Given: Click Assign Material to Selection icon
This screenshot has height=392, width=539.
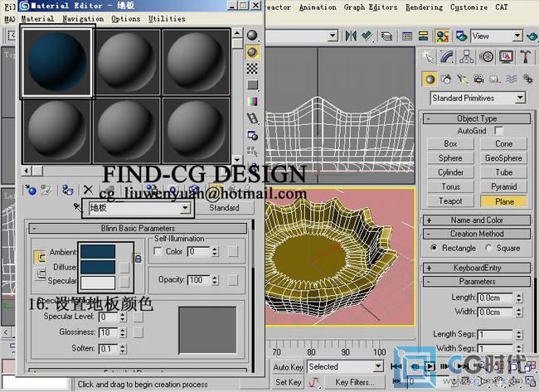Looking at the screenshot, I should (67, 190).
